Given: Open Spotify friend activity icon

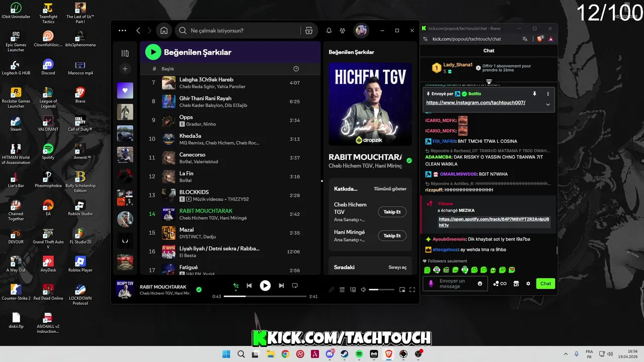Looking at the screenshot, I should [x=343, y=31].
